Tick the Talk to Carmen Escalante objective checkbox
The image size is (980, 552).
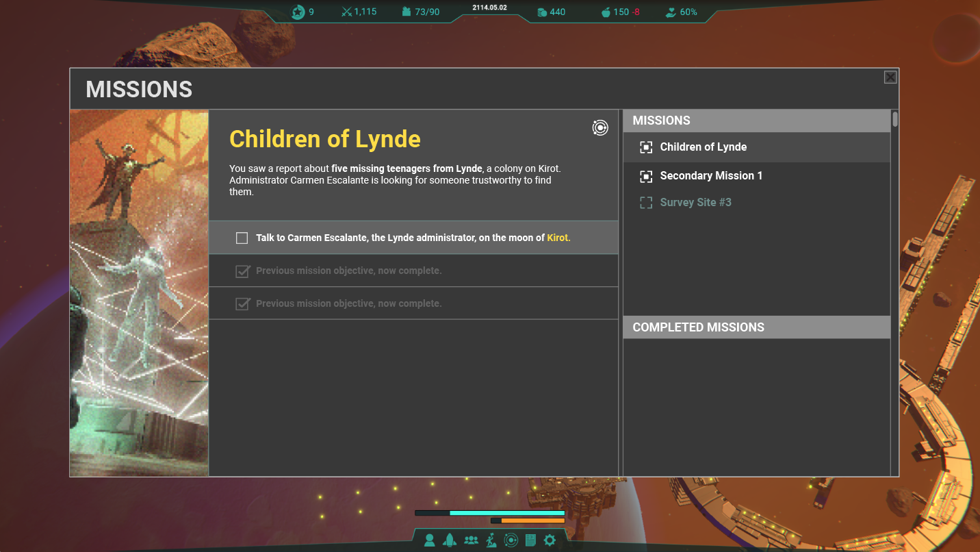click(242, 238)
